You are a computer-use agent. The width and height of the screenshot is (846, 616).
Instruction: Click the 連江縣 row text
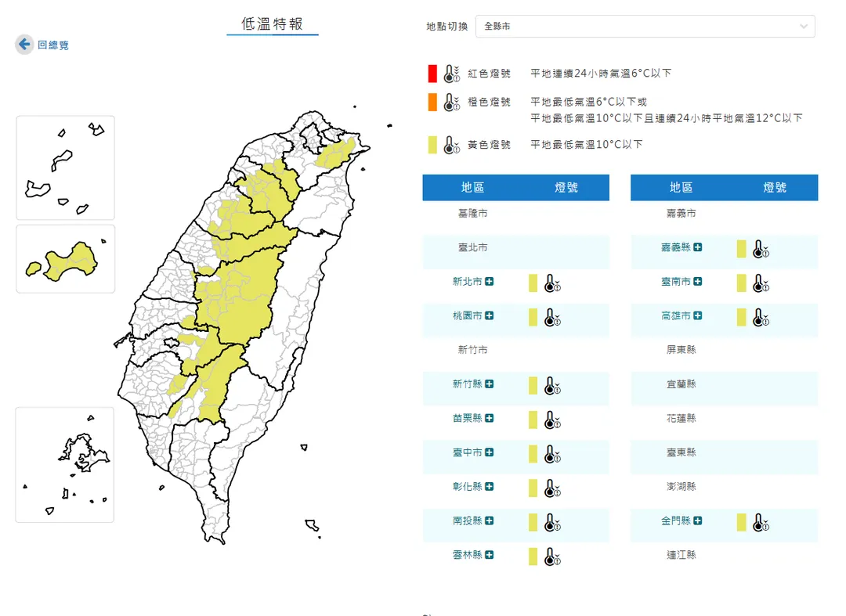(x=681, y=555)
